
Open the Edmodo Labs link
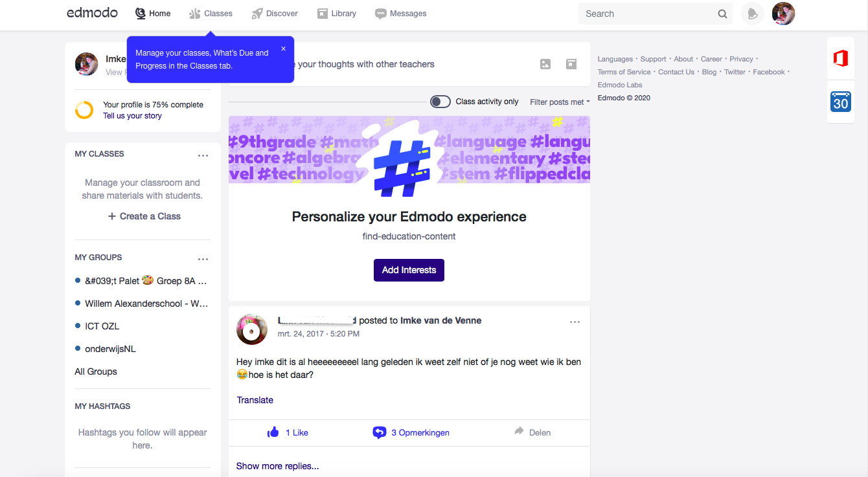(x=620, y=85)
